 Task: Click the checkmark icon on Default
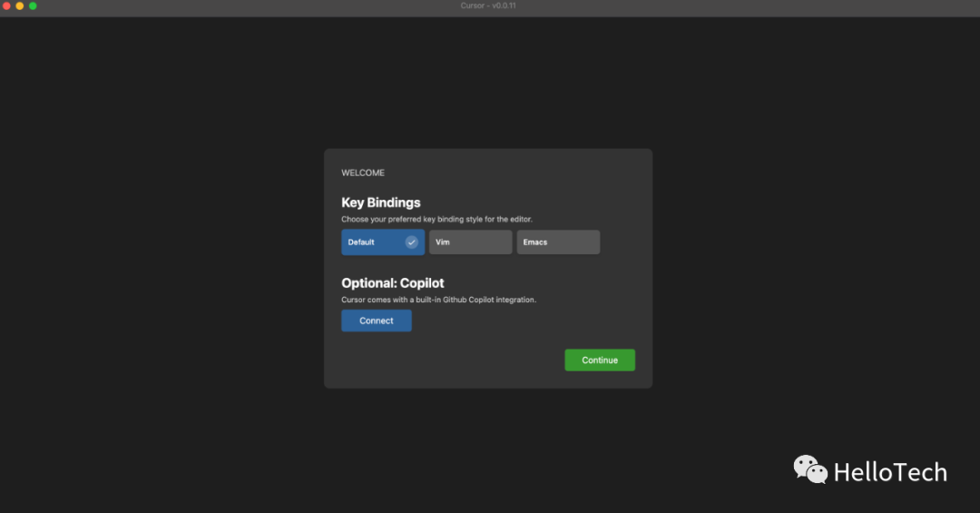click(x=411, y=242)
